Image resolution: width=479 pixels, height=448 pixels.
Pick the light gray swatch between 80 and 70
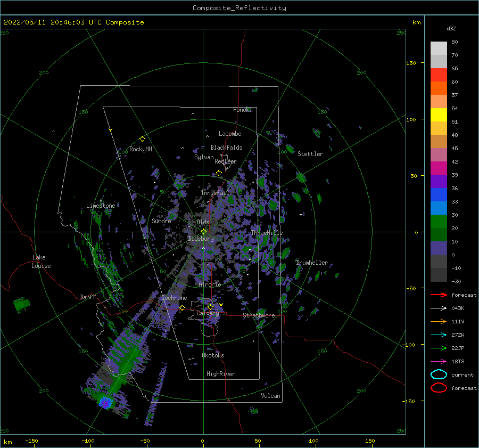point(439,48)
